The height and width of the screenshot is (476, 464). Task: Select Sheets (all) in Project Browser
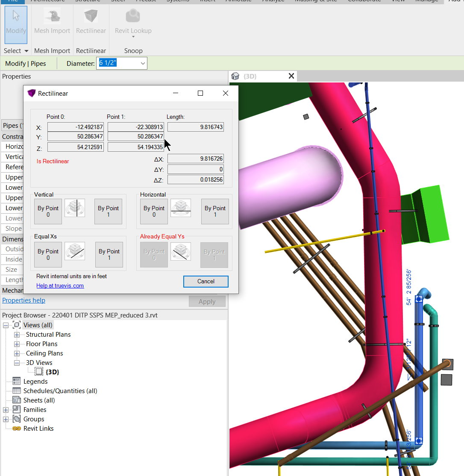pos(39,400)
